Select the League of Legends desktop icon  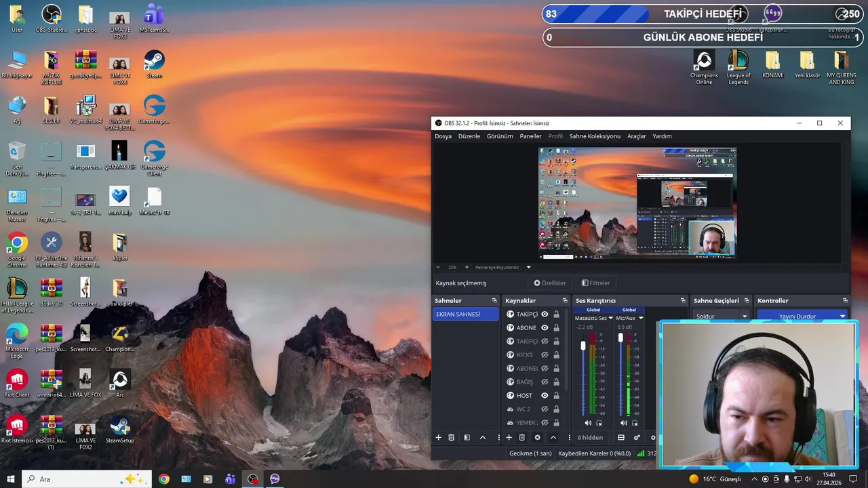[x=738, y=68]
